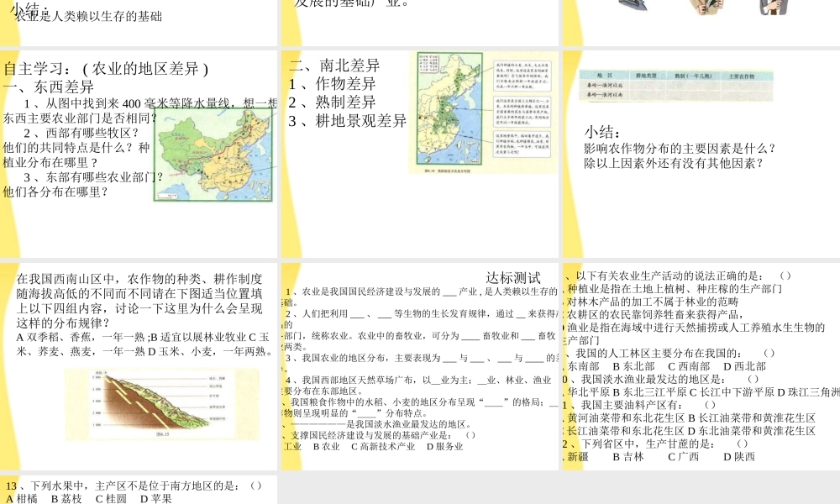Click the 秦岭—淮河 comparison table image
The width and height of the screenshot is (840, 504).
(676, 85)
